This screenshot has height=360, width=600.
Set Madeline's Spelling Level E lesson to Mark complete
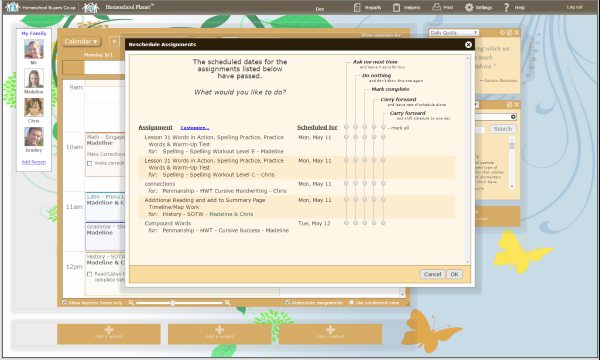tap(365, 137)
